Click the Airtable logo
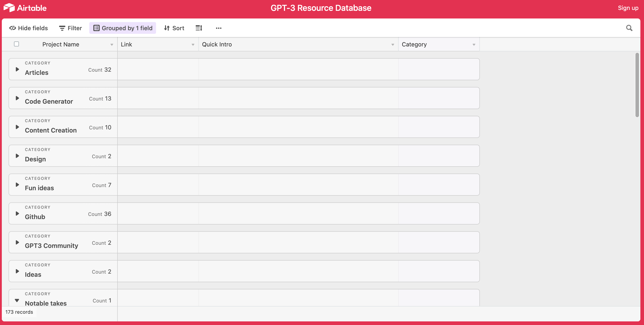The image size is (644, 325). (x=25, y=8)
